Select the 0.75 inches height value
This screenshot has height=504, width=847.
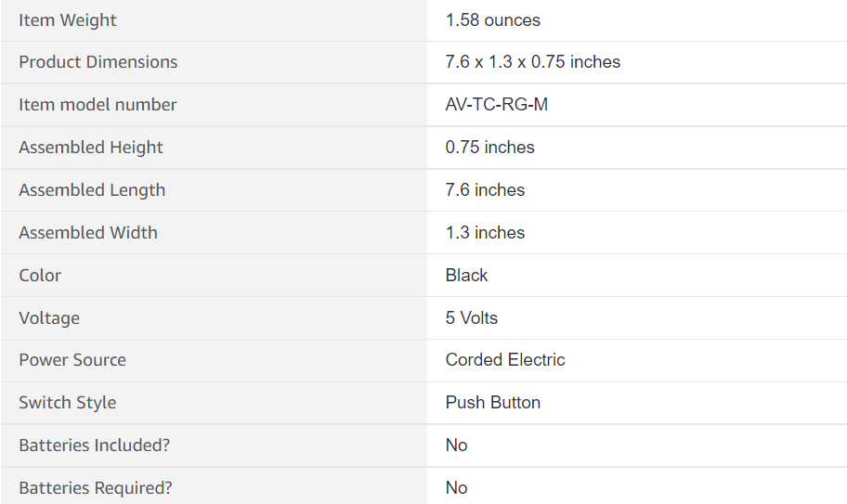[490, 148]
